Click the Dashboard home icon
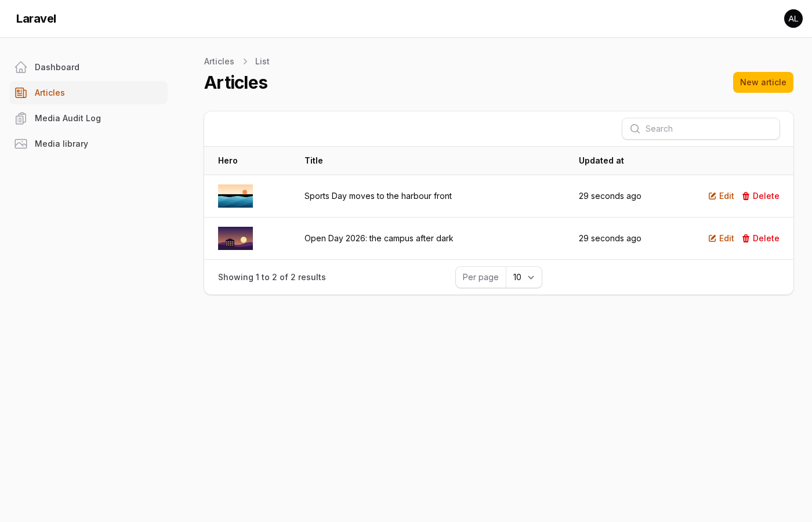 (21, 67)
